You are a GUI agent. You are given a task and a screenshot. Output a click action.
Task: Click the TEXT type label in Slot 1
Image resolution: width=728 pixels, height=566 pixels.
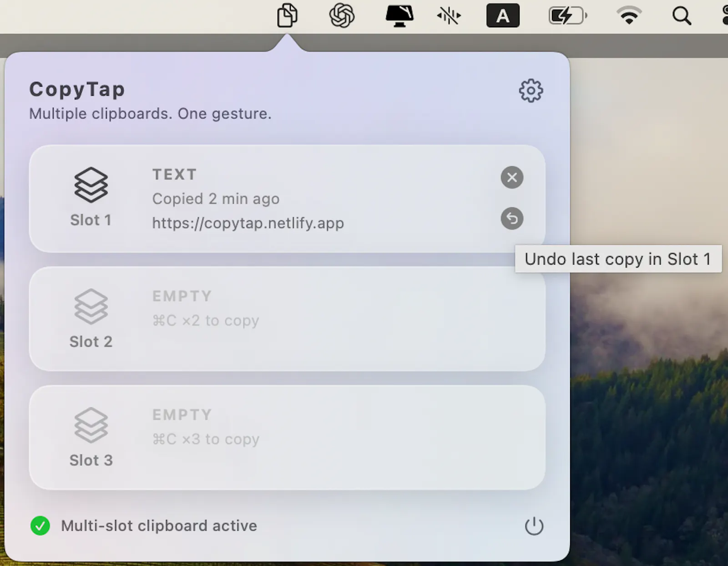(174, 174)
